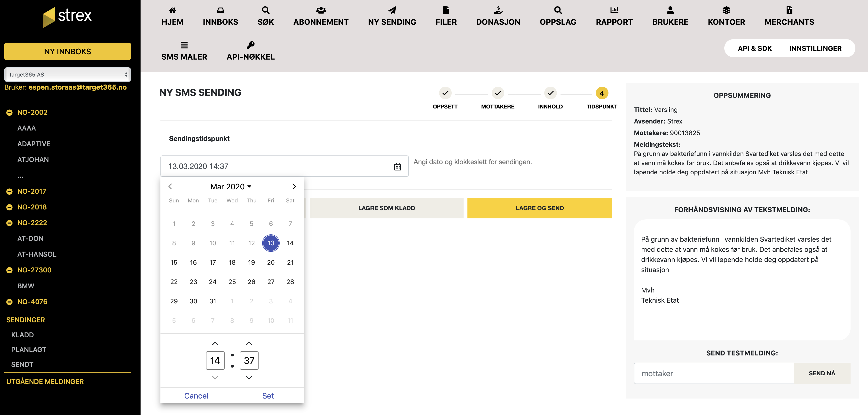The image size is (868, 415).
Task: Click the SMS Maler list icon
Action: coord(184,45)
